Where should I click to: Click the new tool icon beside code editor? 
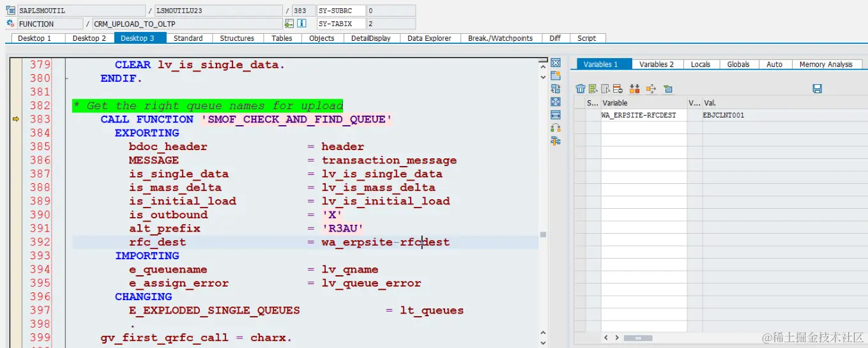(556, 75)
